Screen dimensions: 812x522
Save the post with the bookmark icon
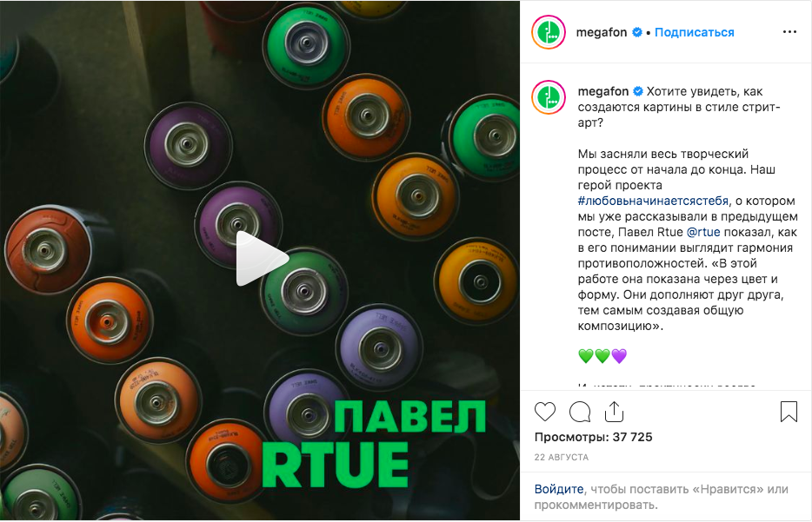(x=789, y=412)
